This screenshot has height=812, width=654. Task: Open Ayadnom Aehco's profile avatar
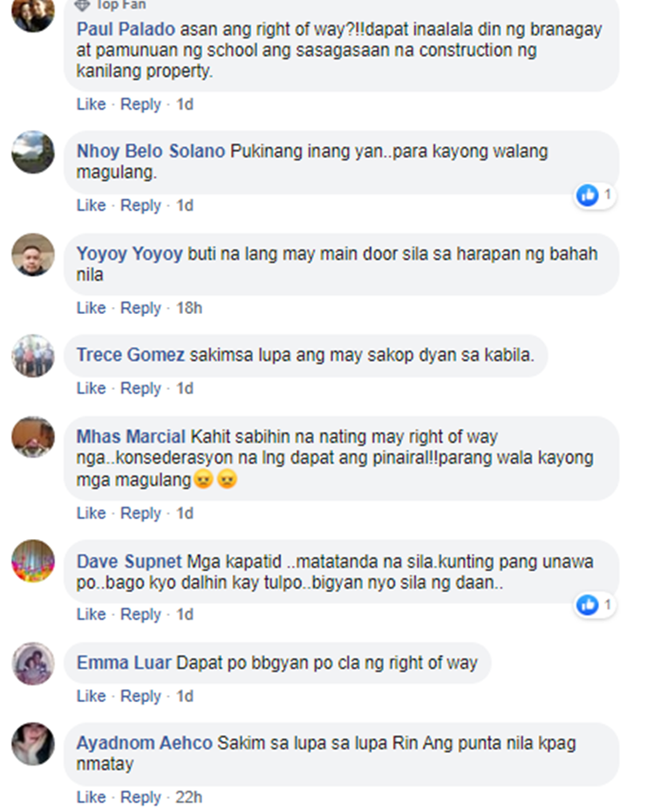coord(33,744)
